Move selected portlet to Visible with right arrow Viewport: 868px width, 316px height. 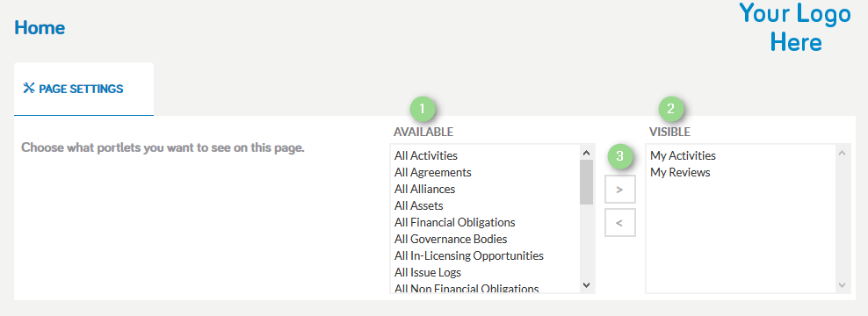(620, 190)
